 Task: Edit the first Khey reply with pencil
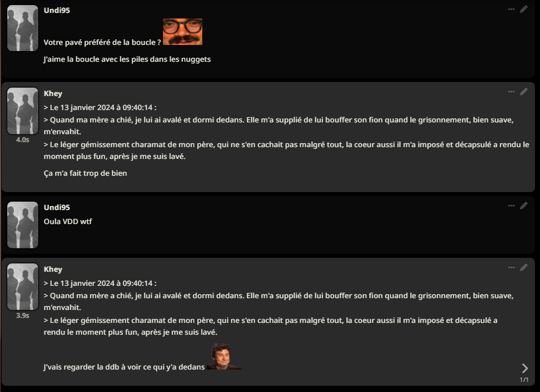524,92
